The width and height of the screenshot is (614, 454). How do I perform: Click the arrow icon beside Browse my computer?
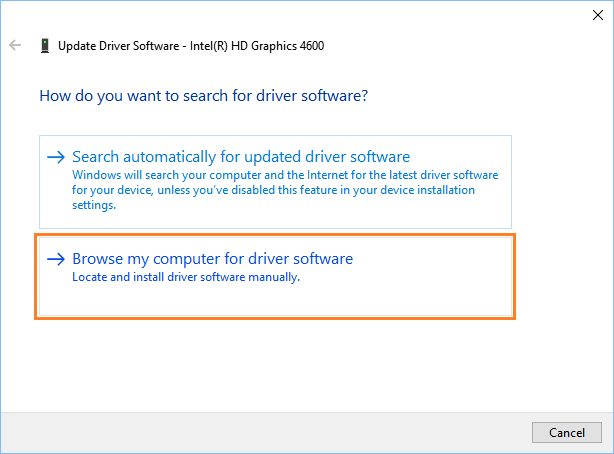coord(56,259)
